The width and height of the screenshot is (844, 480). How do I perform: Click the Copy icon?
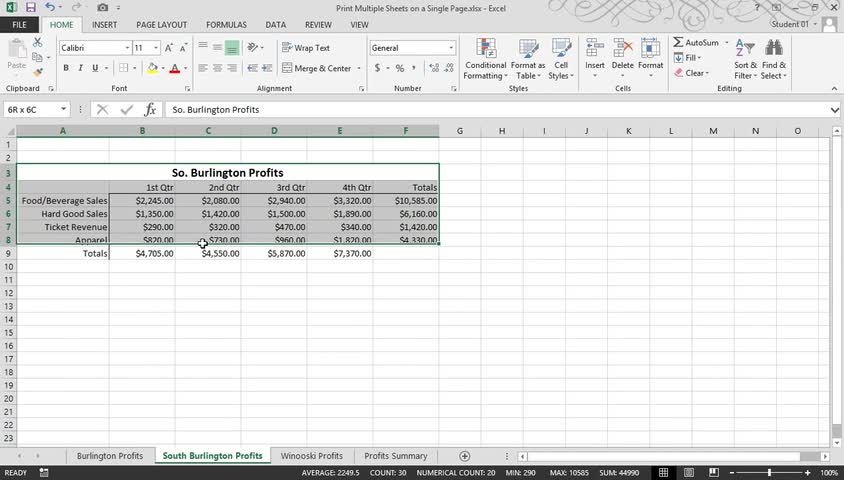click(37, 57)
